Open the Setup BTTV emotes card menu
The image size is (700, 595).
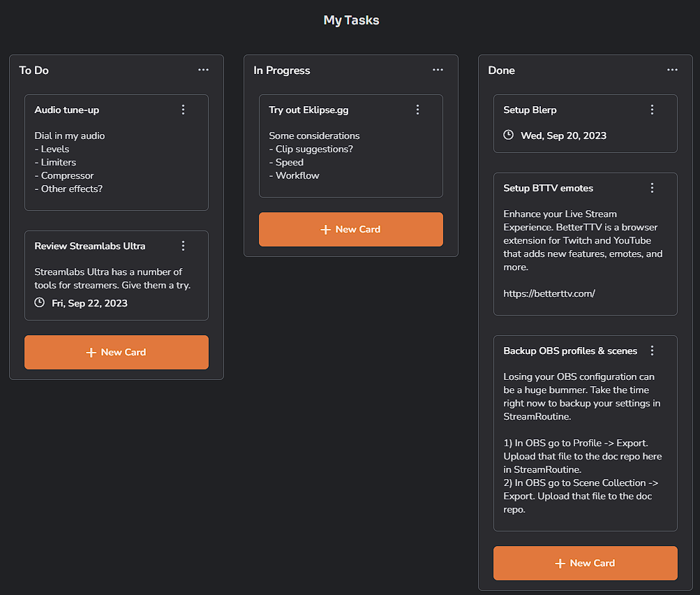click(x=652, y=188)
